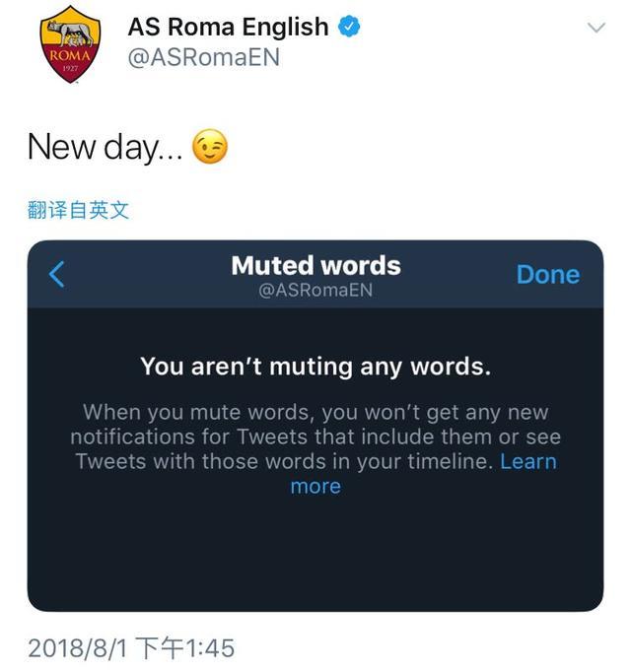Select @ASRomaEN under Muted words title
This screenshot has width=631, height=672.
[315, 290]
